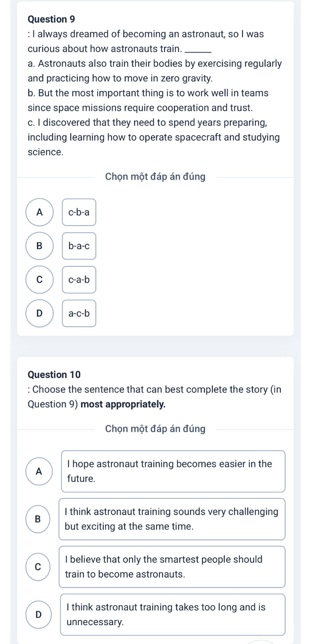Select radio option D for Question 10
Screen dimensions: 310x644
38,615
